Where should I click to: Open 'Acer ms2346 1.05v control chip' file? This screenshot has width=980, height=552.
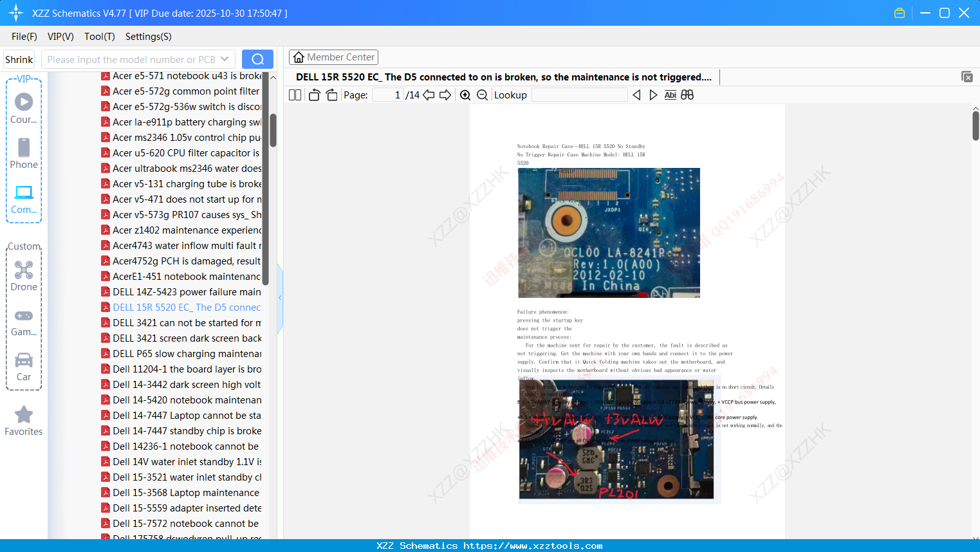[181, 138]
